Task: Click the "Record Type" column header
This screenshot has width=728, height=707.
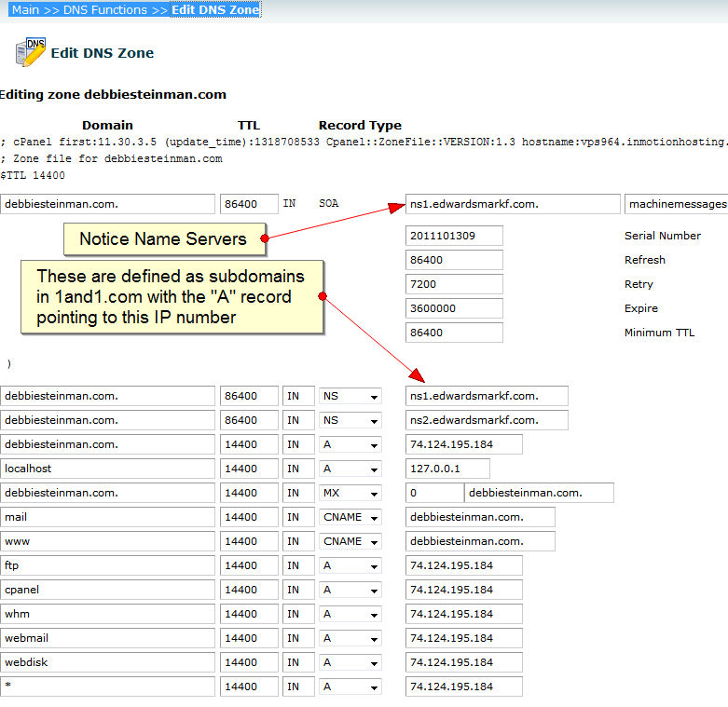Action: [360, 125]
